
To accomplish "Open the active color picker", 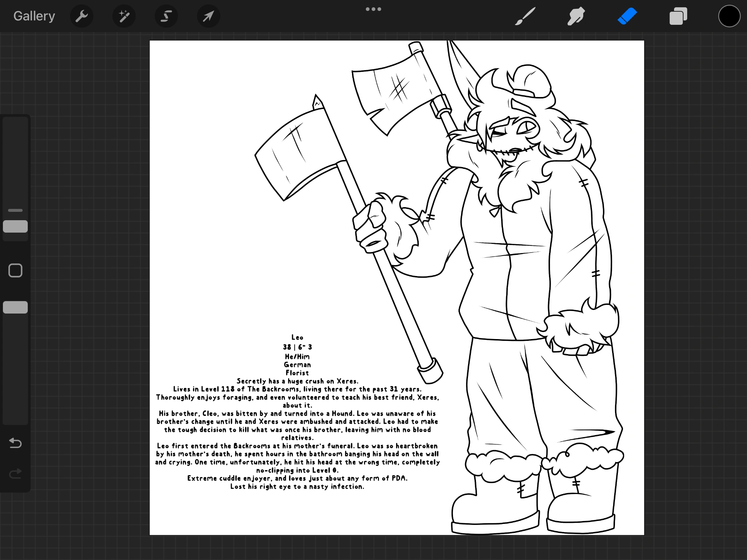I will pyautogui.click(x=729, y=16).
